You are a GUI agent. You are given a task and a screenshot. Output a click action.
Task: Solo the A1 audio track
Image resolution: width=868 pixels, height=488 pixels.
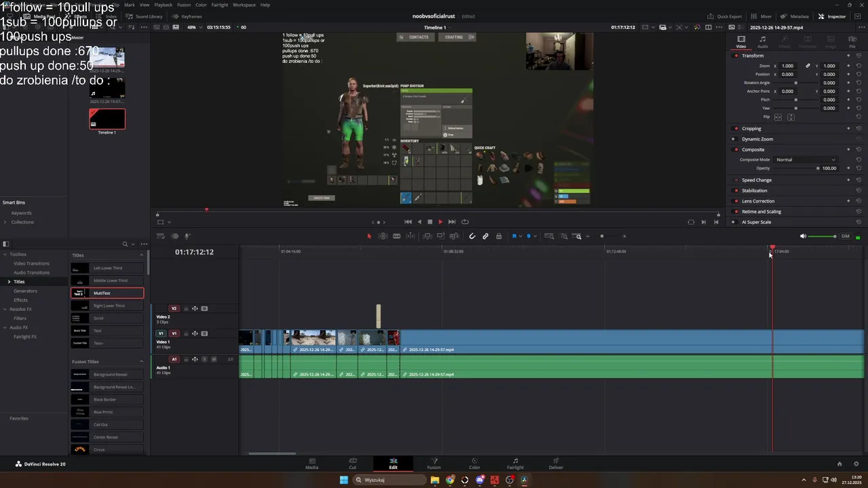point(205,359)
